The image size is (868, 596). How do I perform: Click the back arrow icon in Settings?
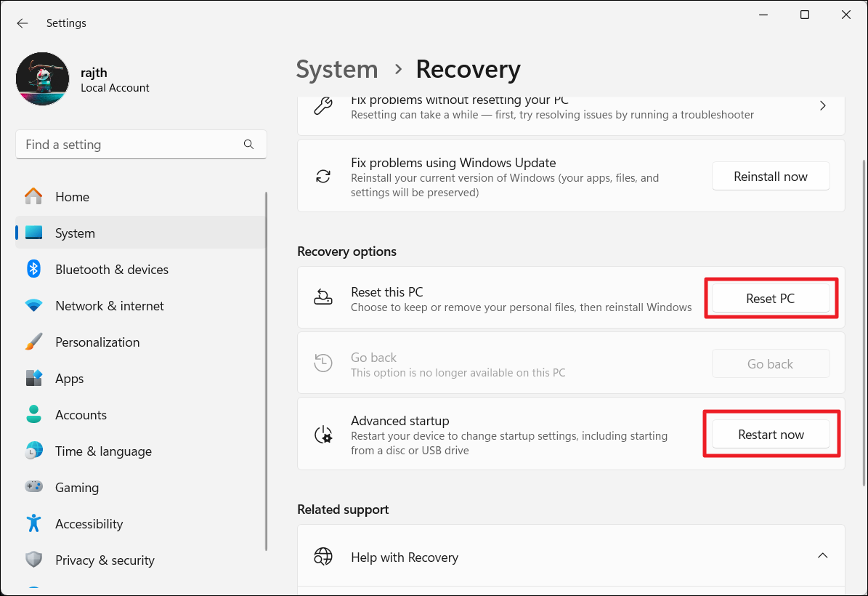click(x=23, y=23)
